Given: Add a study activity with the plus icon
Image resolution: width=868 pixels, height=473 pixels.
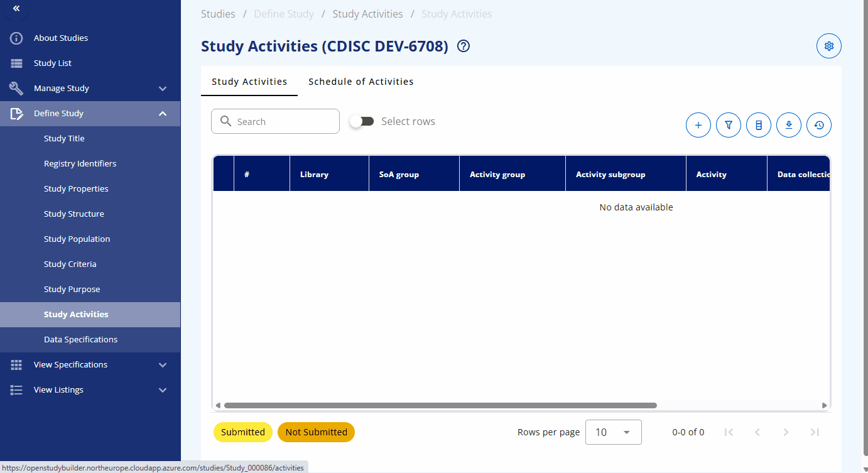Looking at the screenshot, I should (698, 125).
